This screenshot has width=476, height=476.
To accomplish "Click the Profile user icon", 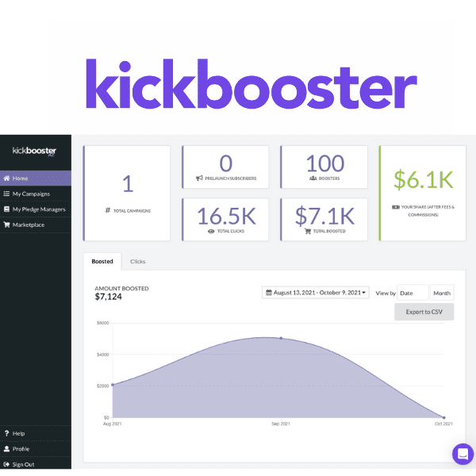I will (6, 449).
